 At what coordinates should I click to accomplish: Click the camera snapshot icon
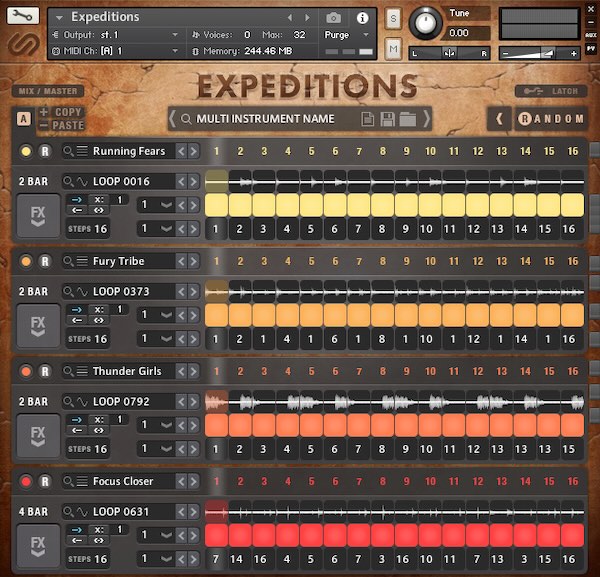pos(333,18)
